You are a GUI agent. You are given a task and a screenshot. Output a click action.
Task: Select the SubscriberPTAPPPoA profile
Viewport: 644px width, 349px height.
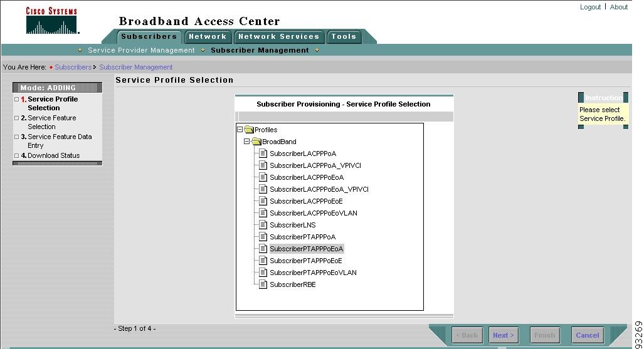(x=303, y=237)
